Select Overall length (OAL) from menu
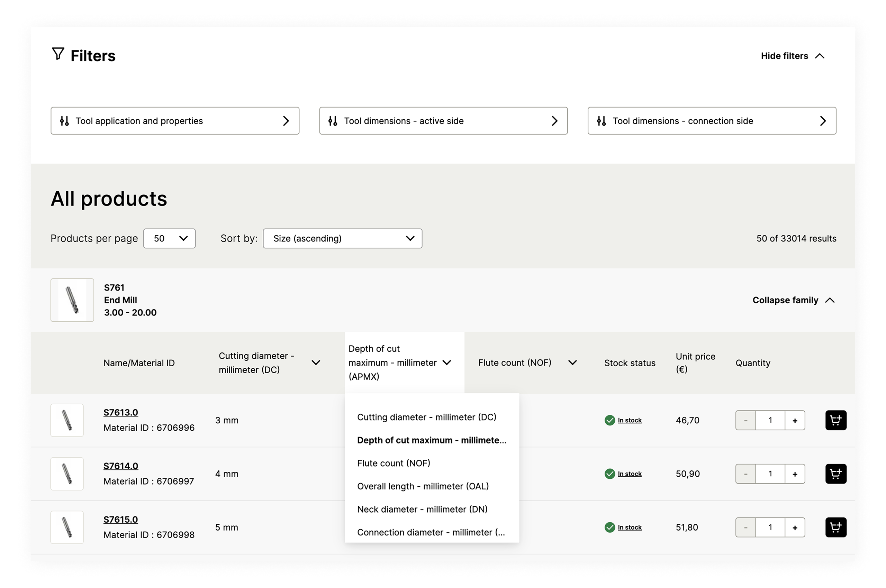Screen dimensions: 886x588 point(423,486)
